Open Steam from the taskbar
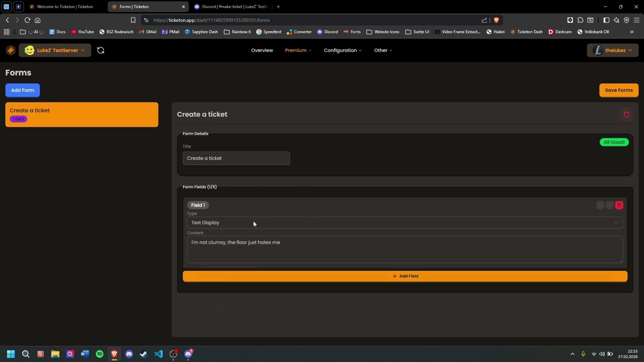The height and width of the screenshot is (362, 644). click(143, 354)
